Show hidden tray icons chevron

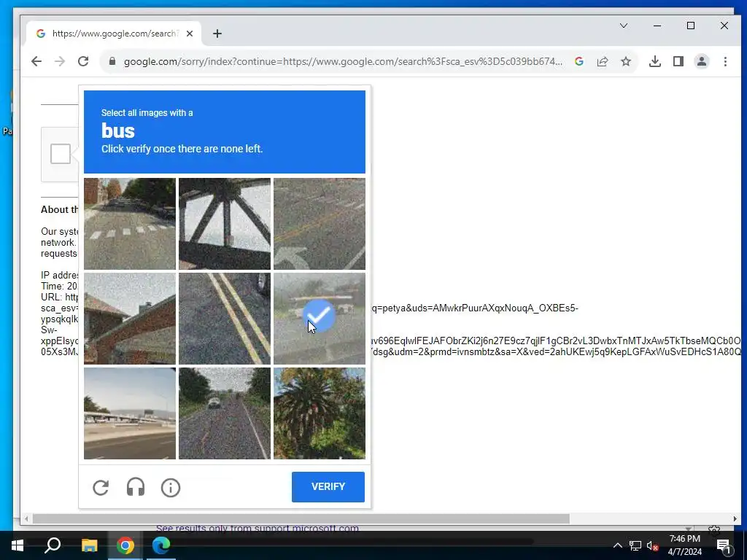point(617,545)
